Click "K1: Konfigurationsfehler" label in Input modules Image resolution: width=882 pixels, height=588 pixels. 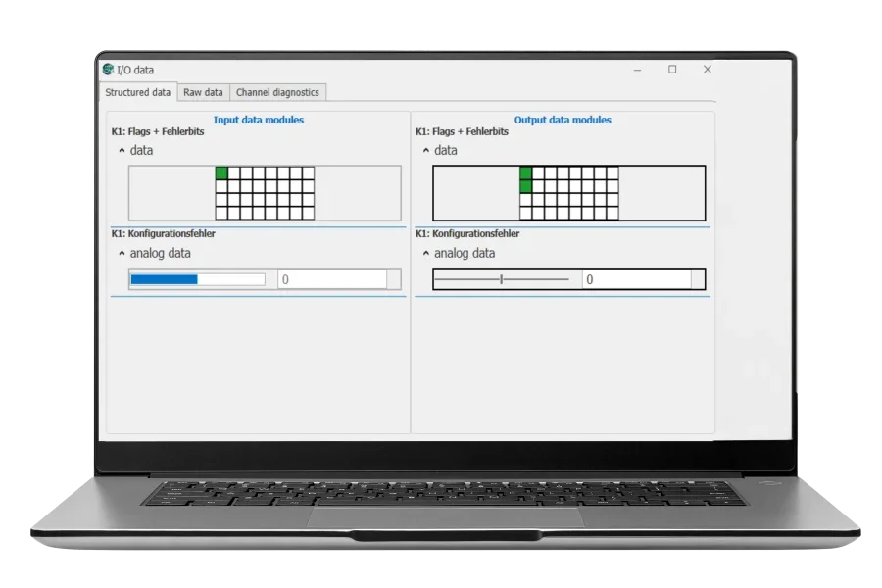click(163, 233)
